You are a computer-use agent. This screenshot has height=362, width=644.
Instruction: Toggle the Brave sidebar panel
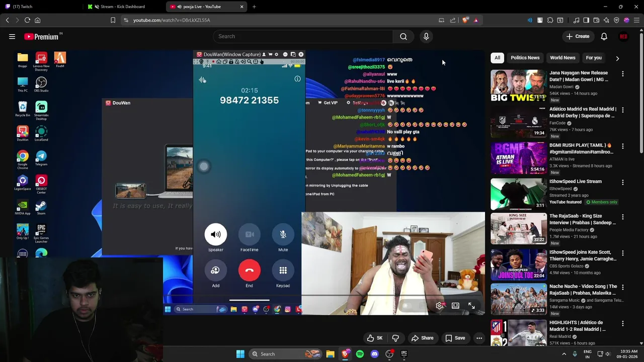click(586, 20)
